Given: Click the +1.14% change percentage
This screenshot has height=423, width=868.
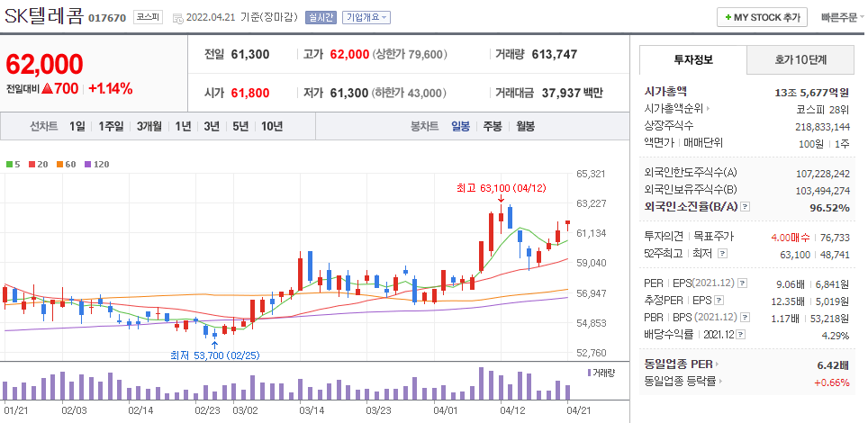Looking at the screenshot, I should (110, 88).
